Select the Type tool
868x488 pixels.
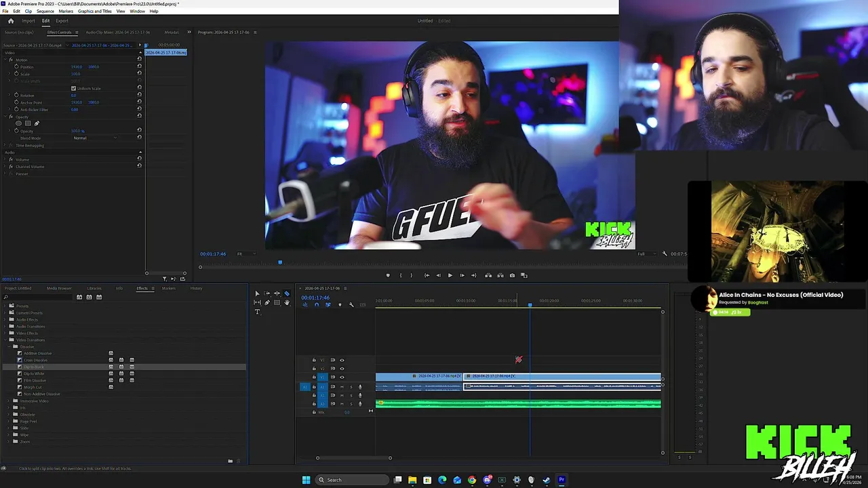point(257,312)
